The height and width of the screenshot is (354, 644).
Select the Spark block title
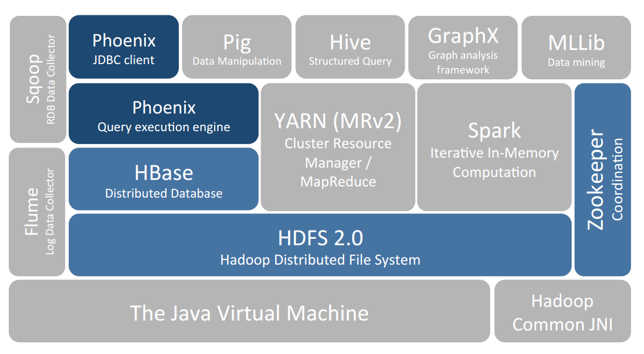click(x=494, y=131)
